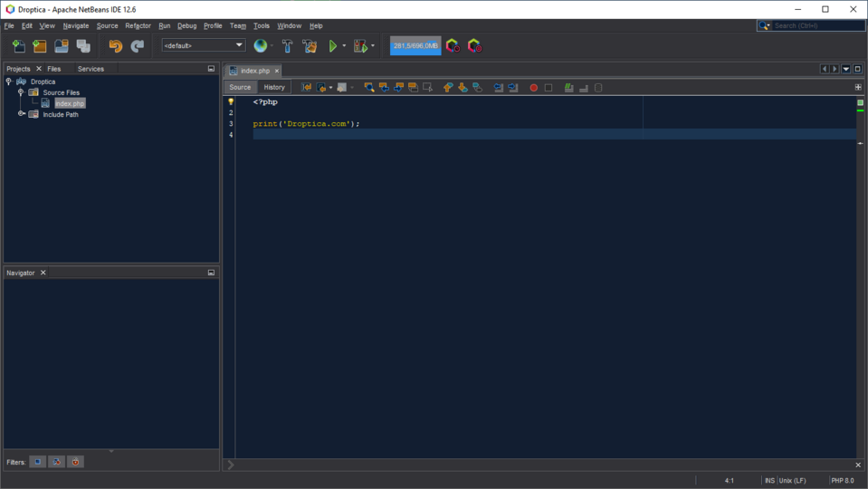The height and width of the screenshot is (489, 868).
Task: Minimize the Projects panel group
Action: (211, 69)
